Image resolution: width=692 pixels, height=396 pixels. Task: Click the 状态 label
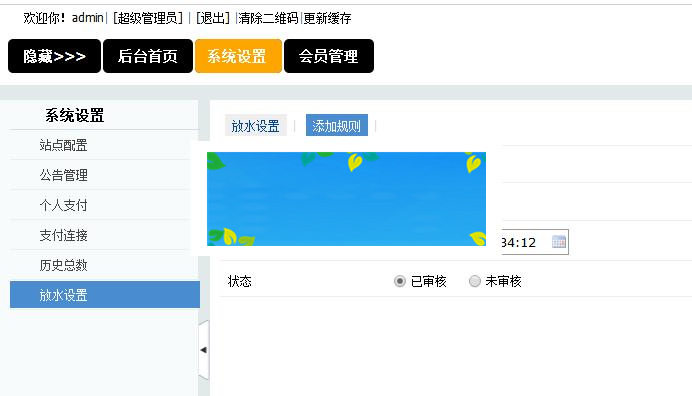[240, 281]
